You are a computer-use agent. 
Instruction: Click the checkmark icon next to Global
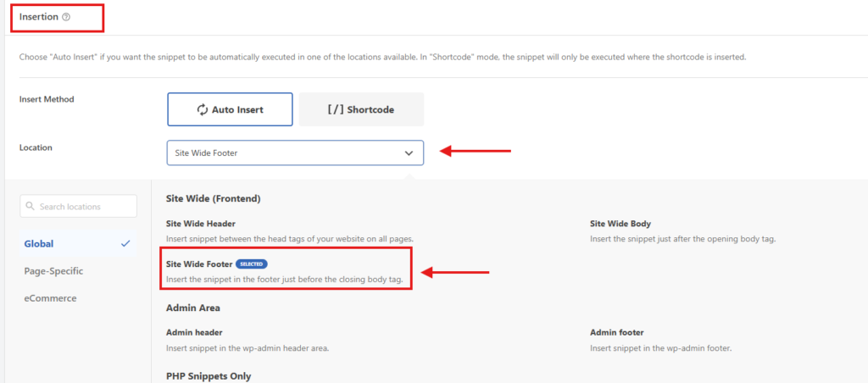pyautogui.click(x=125, y=244)
